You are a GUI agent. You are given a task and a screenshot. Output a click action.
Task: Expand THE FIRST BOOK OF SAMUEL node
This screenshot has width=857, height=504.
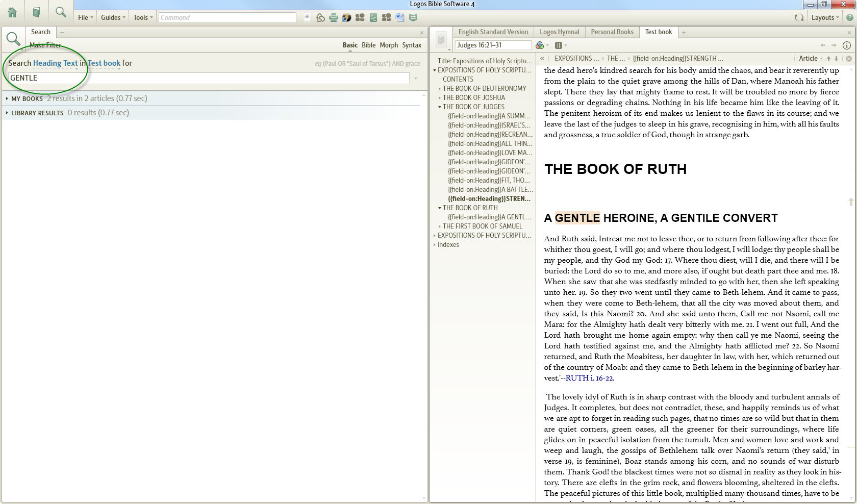(440, 226)
